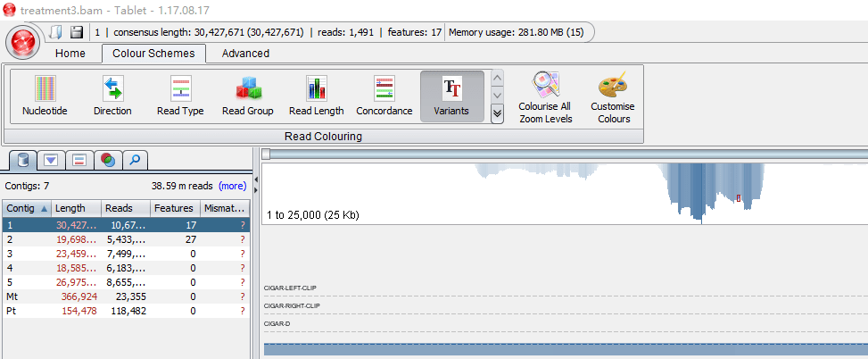Click the red marker in coverage overview

tap(739, 198)
